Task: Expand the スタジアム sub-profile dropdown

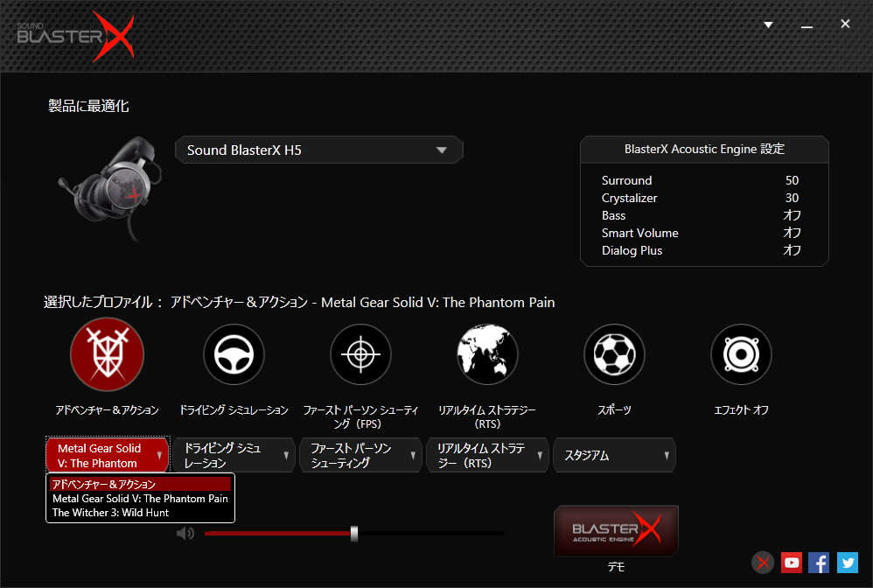Action: 615,456
